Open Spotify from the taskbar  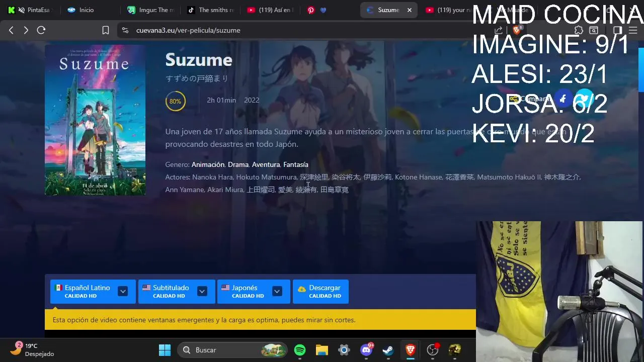300,350
